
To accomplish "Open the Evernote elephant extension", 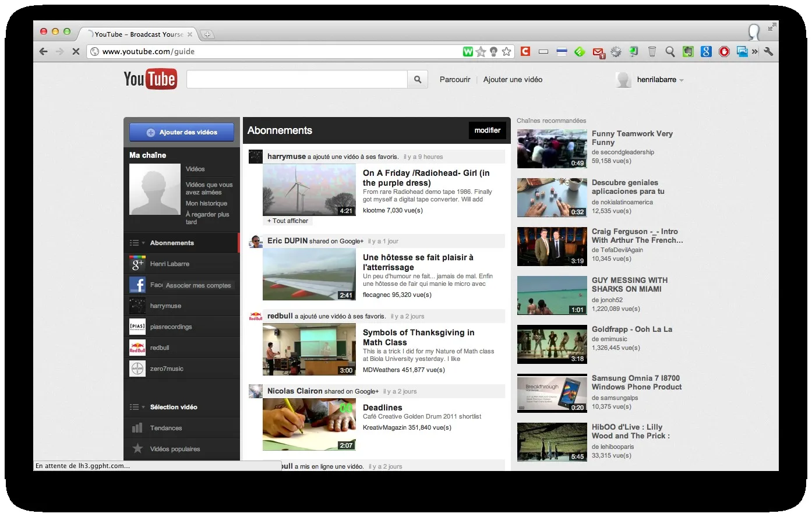I will click(689, 51).
